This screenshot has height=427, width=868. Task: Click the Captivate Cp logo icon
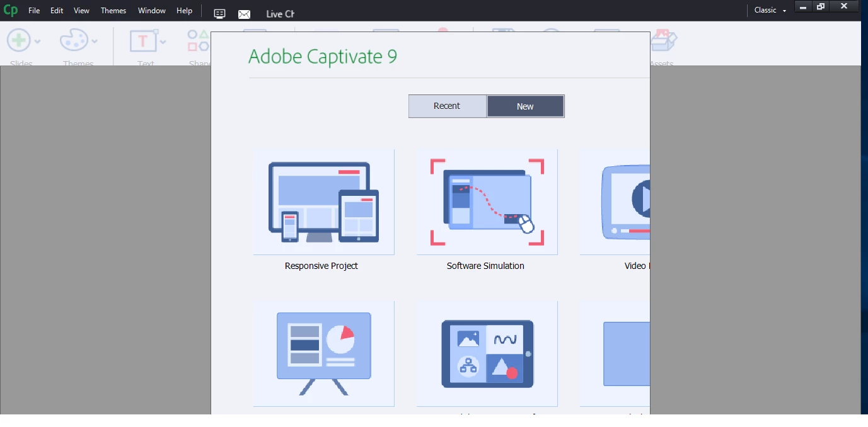(x=11, y=11)
